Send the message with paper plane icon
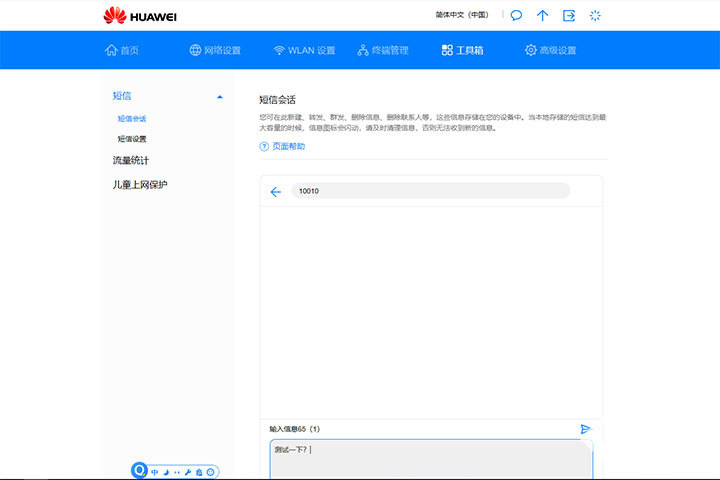 tap(586, 429)
